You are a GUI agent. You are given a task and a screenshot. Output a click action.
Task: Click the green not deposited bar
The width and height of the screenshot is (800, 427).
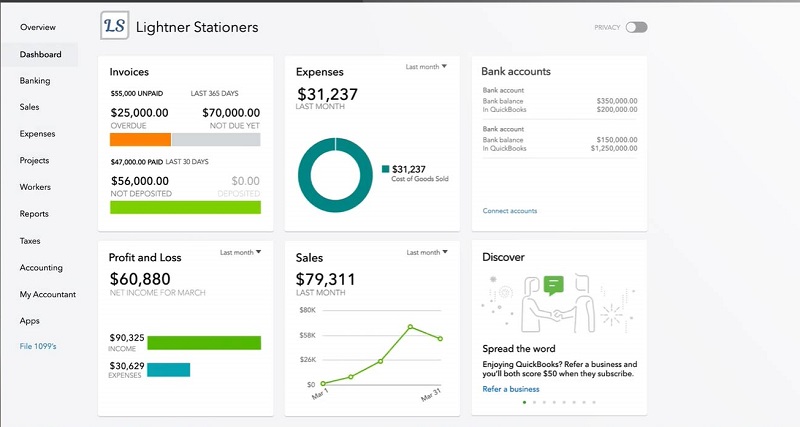pos(185,207)
